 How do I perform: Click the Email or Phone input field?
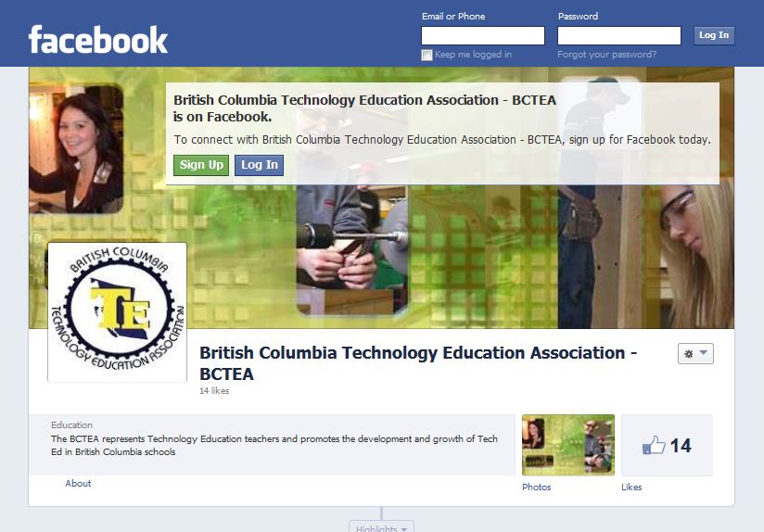click(x=483, y=35)
